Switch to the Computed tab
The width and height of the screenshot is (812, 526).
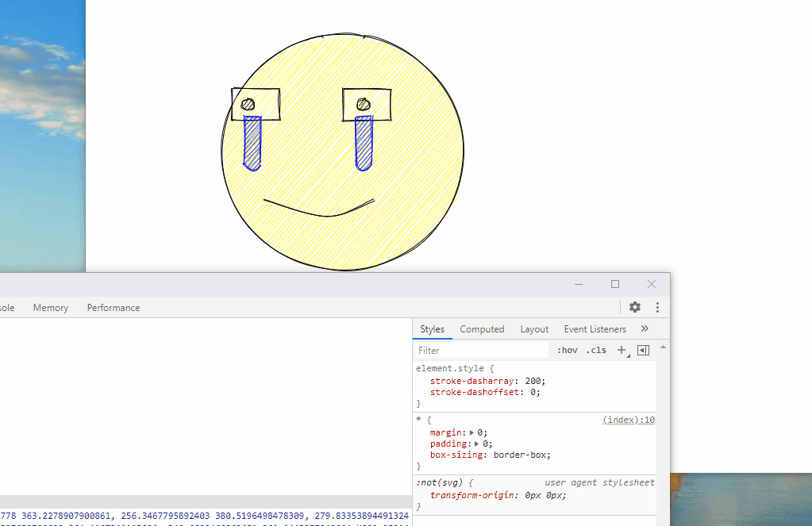[482, 328]
